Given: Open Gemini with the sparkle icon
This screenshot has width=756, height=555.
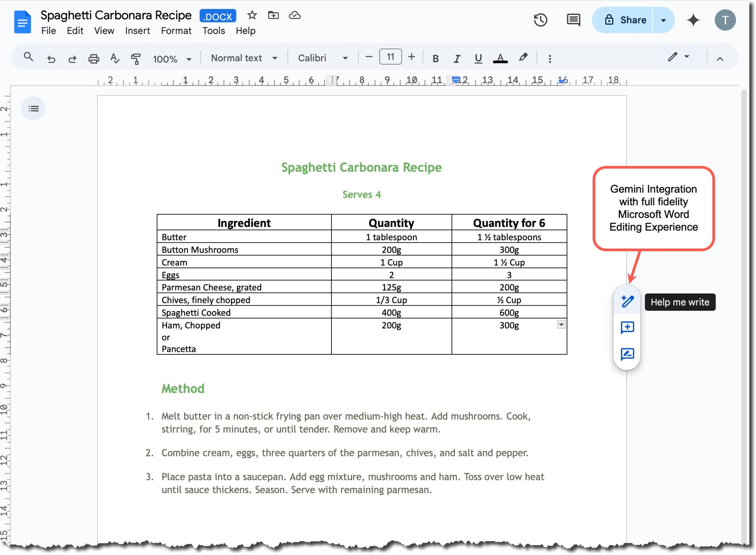Looking at the screenshot, I should [694, 20].
